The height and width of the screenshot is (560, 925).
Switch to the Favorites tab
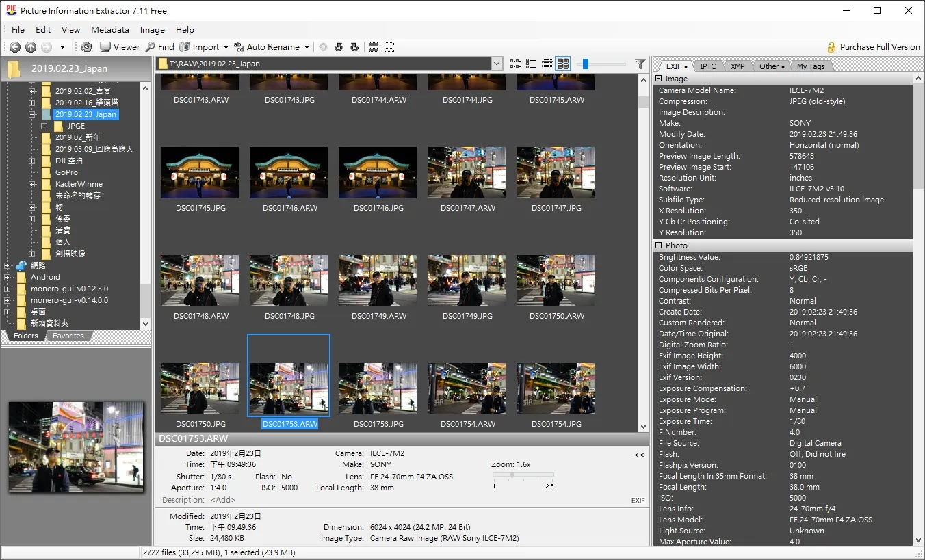[68, 336]
